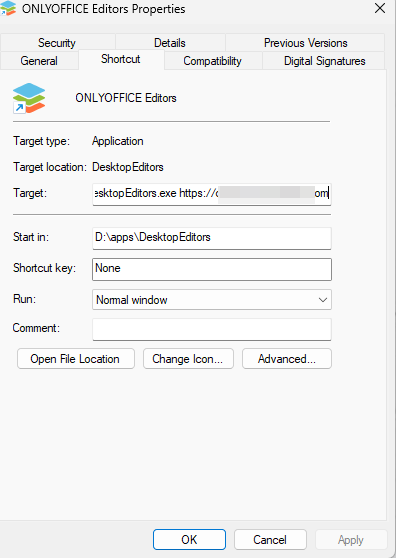Switch to the Details tab
This screenshot has width=396, height=558.
pyautogui.click(x=170, y=43)
